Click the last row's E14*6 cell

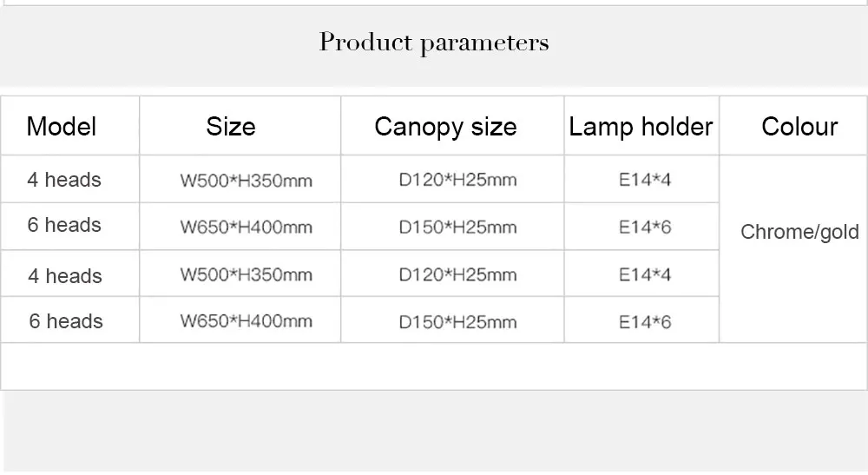pyautogui.click(x=645, y=321)
